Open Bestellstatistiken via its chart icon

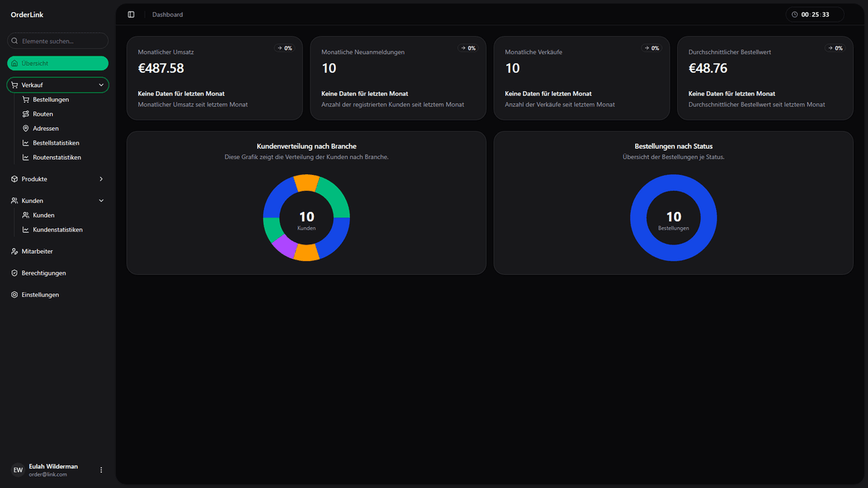tap(25, 142)
